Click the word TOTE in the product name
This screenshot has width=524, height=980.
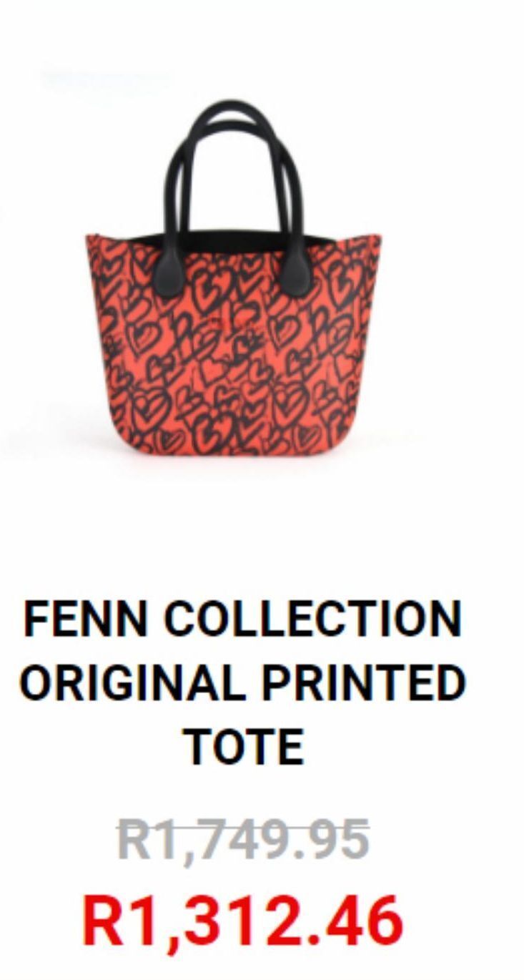click(x=243, y=747)
